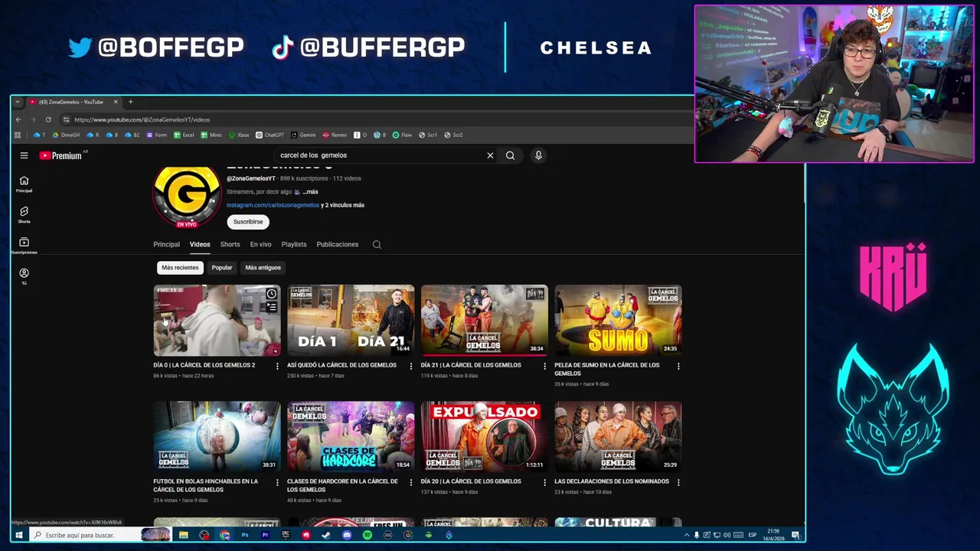The image size is (980, 551).
Task: Open the Playlists channel tab
Action: pos(294,245)
